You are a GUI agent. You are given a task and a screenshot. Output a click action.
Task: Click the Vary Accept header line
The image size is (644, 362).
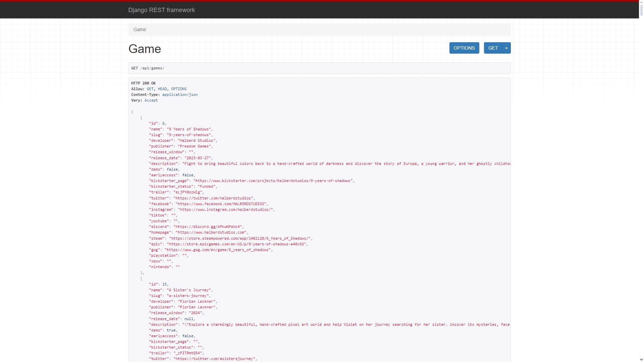click(x=144, y=100)
